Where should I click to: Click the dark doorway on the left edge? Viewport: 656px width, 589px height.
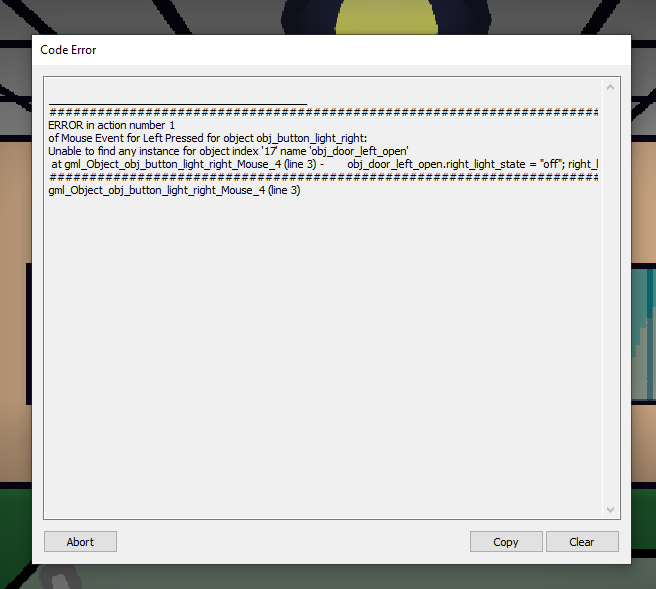pyautogui.click(x=29, y=334)
